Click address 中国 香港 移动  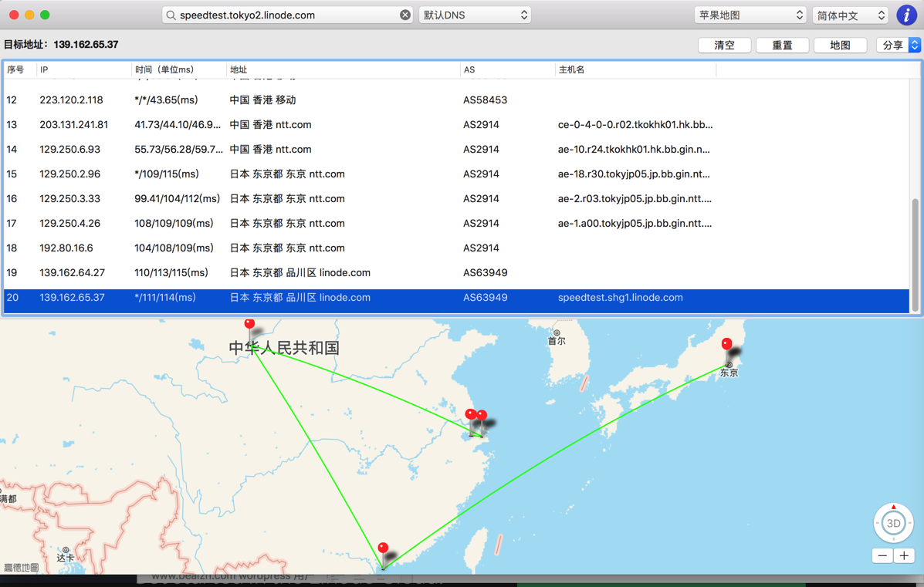coord(262,100)
